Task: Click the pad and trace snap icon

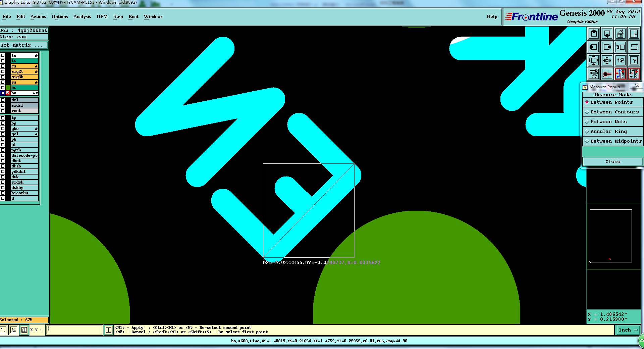Action: click(x=607, y=74)
